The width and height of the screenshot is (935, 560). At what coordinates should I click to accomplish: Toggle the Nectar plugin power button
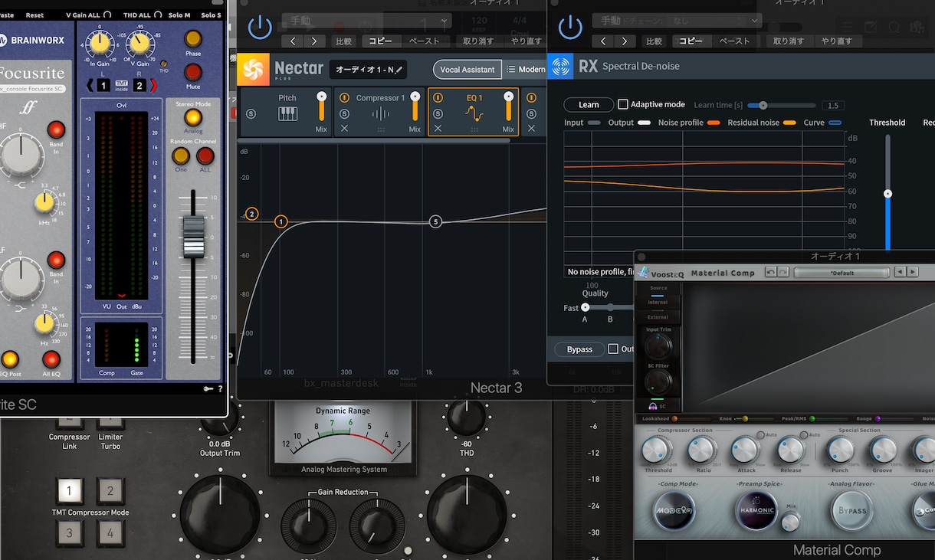click(x=260, y=27)
